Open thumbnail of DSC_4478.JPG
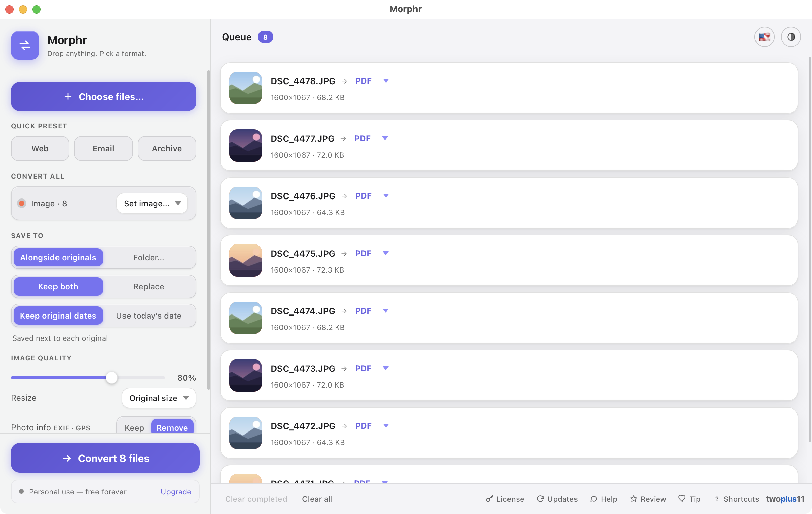Image resolution: width=812 pixels, height=514 pixels. coord(246,88)
